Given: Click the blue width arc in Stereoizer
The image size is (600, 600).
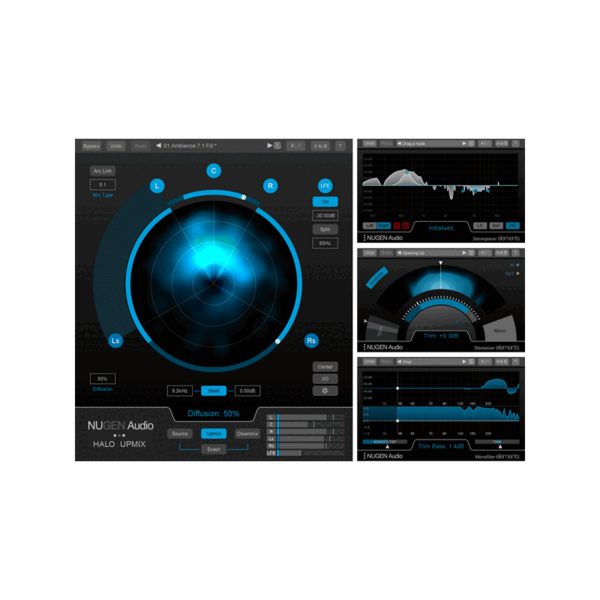Looking at the screenshot, I should [440, 303].
